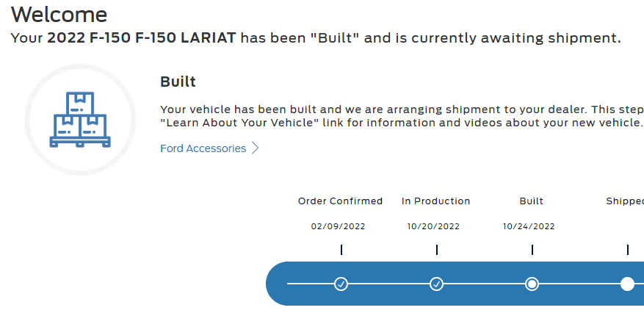644x313 pixels.
Task: Select the Built stage circle on tracker
Action: (532, 284)
